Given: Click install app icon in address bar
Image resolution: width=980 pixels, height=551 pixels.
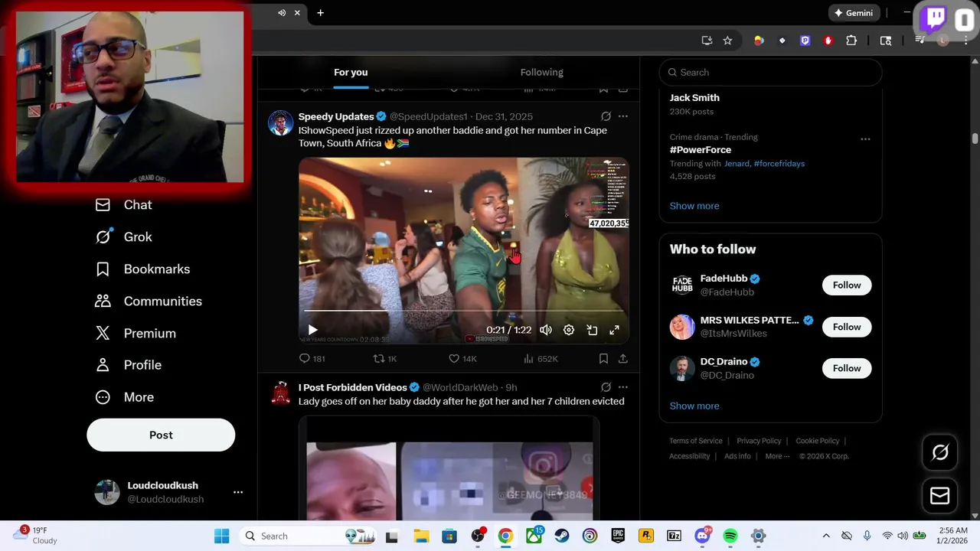Looking at the screenshot, I should [x=707, y=41].
